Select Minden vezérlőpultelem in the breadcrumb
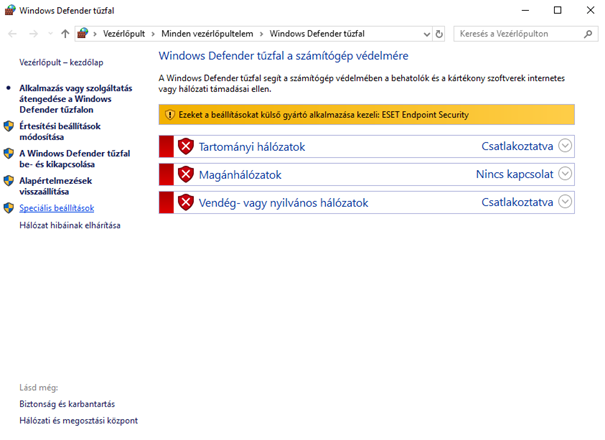Viewport: 605px width, 440px height. (x=212, y=33)
